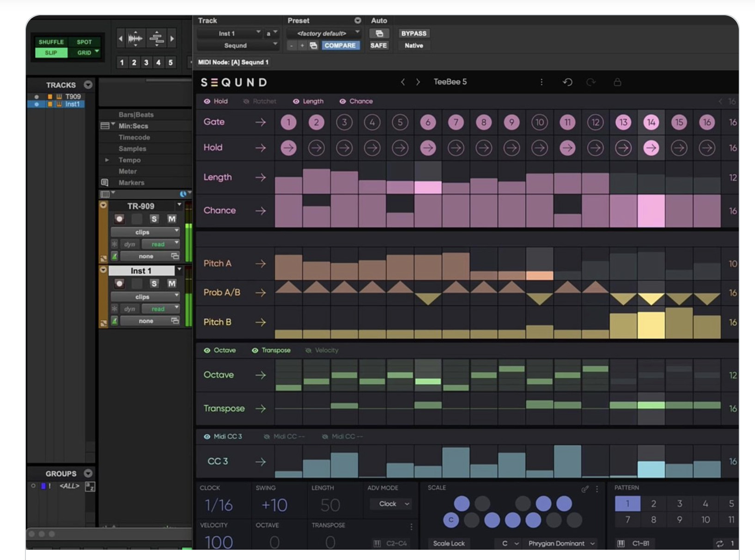Go to previous preset with left chevron
Viewport: 755px width, 560px height.
(x=403, y=82)
